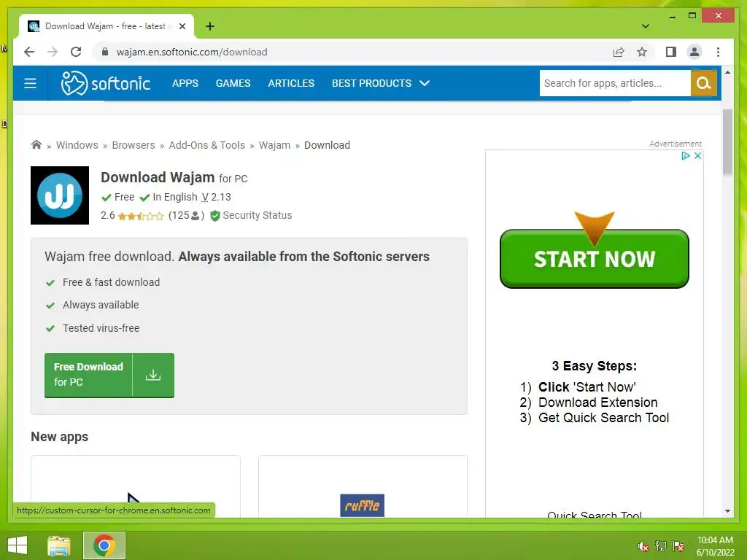Open a new tab with the plus button
The image size is (747, 560).
click(209, 26)
